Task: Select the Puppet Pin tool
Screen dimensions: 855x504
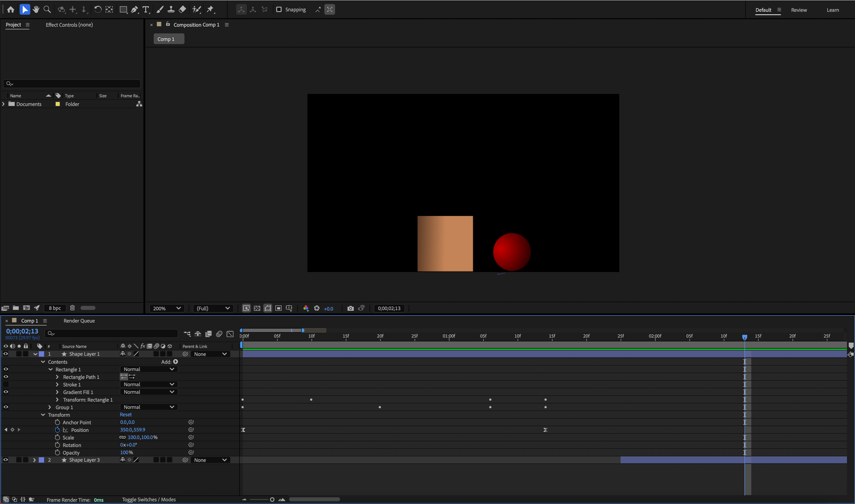Action: (210, 10)
